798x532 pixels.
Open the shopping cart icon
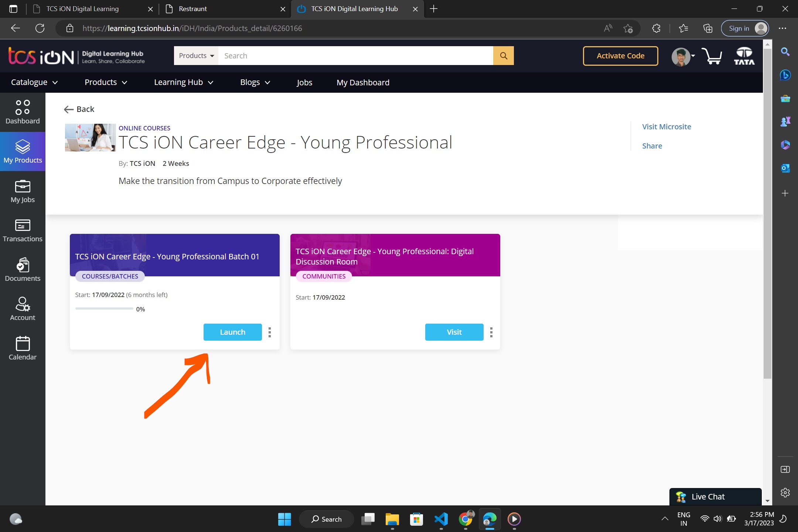[712, 56]
